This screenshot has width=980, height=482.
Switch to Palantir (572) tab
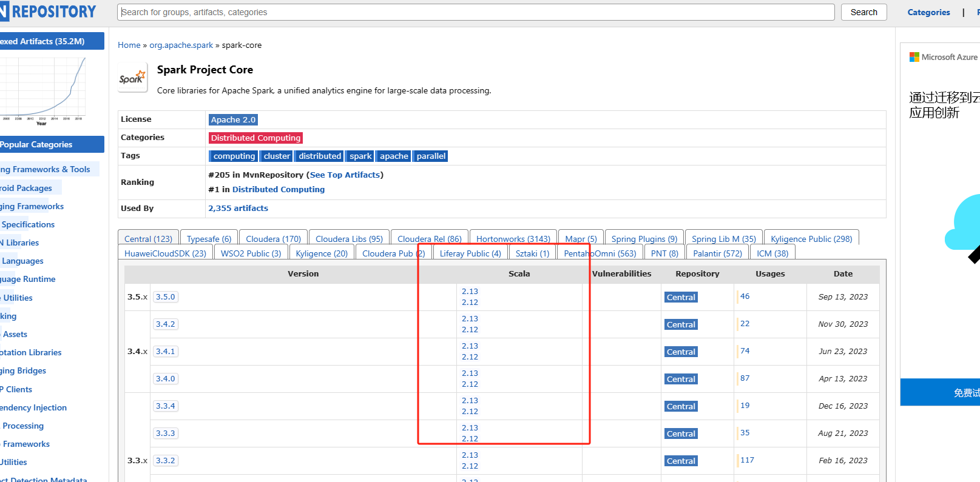tap(717, 253)
